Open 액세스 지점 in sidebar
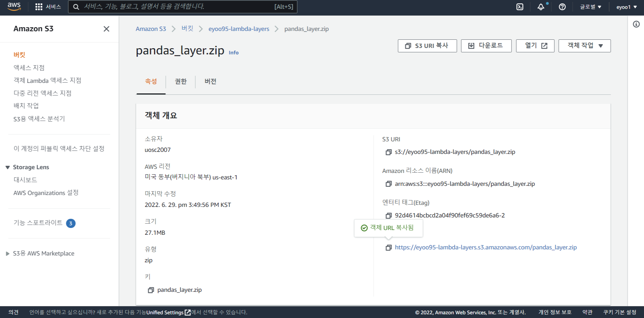This screenshot has height=318, width=644. click(29, 68)
